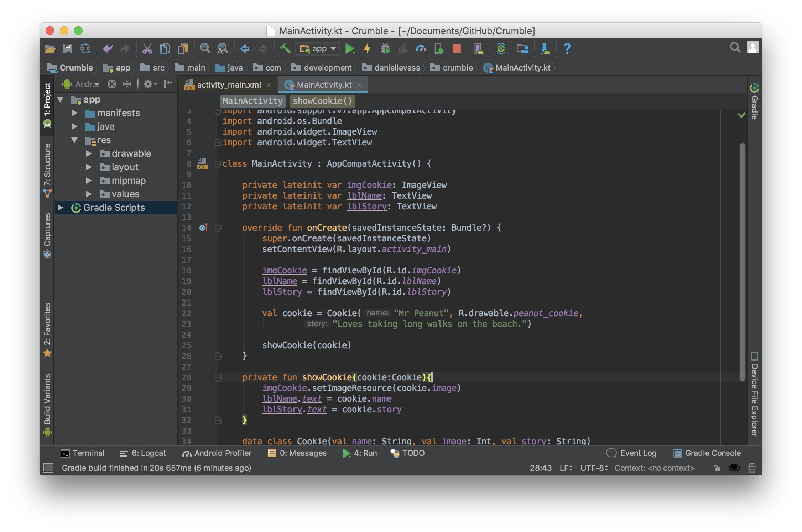Click the Copy icon in the toolbar
This screenshot has width=802, height=532.
(x=165, y=48)
